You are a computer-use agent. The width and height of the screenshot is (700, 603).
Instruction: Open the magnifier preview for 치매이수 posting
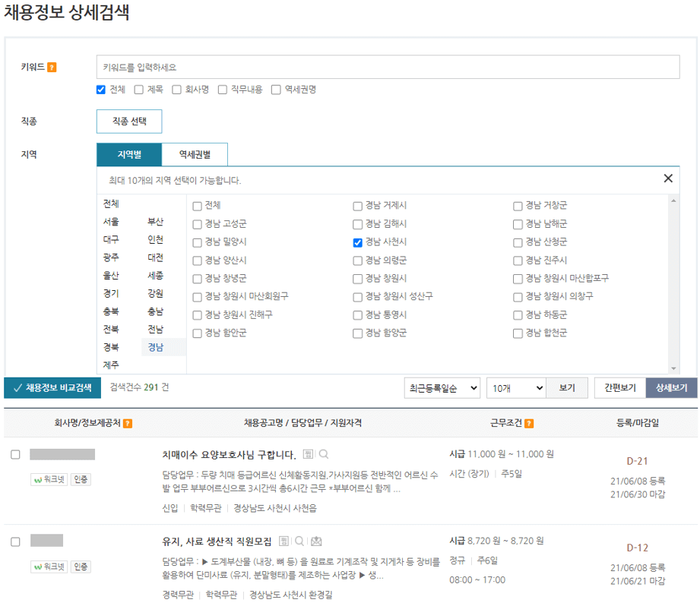(x=324, y=454)
